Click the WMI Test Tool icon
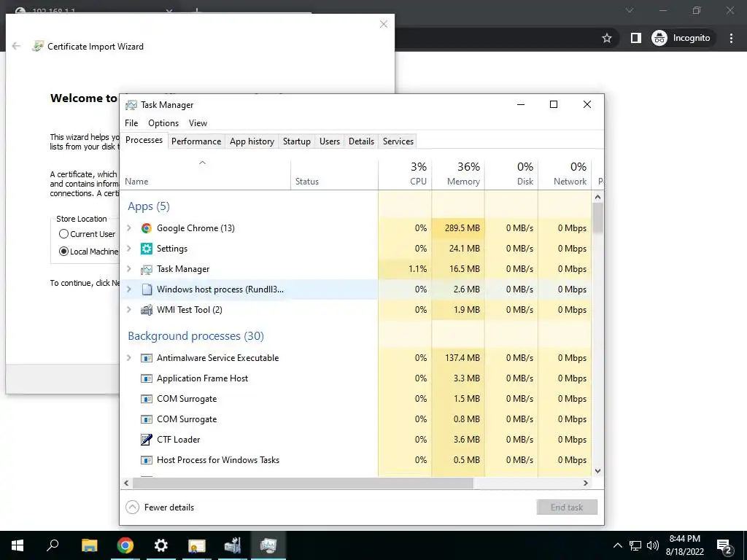 (x=146, y=310)
